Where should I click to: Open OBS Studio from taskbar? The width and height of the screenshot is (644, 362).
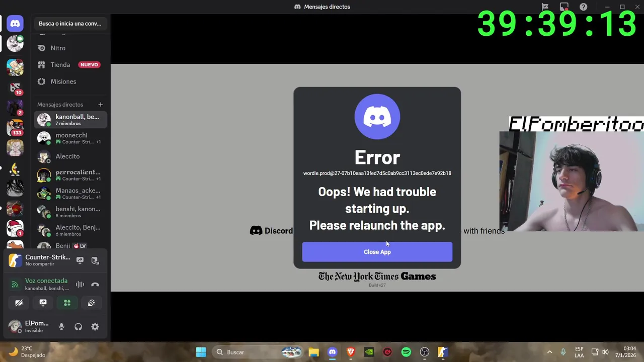point(425,352)
